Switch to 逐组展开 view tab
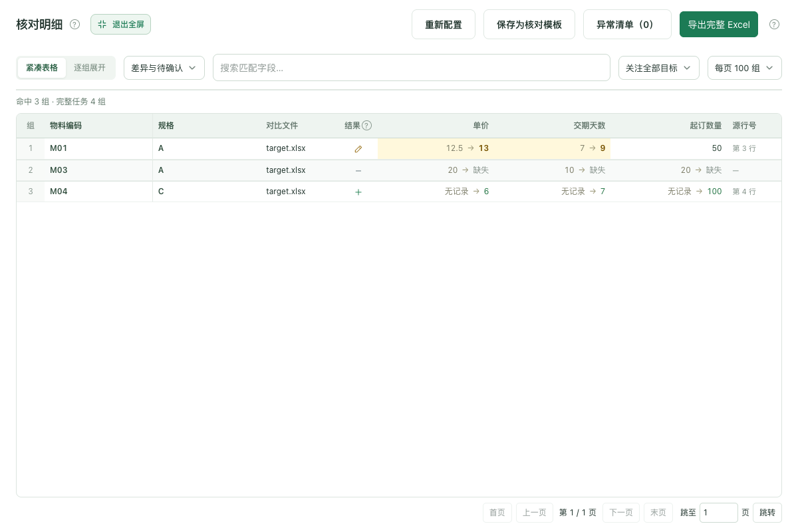 pos(90,68)
